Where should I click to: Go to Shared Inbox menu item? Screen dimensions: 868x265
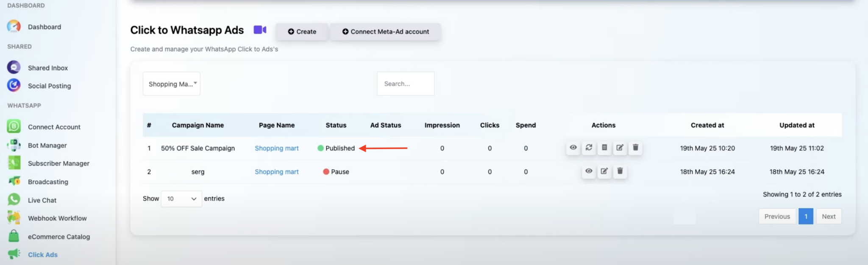click(48, 68)
